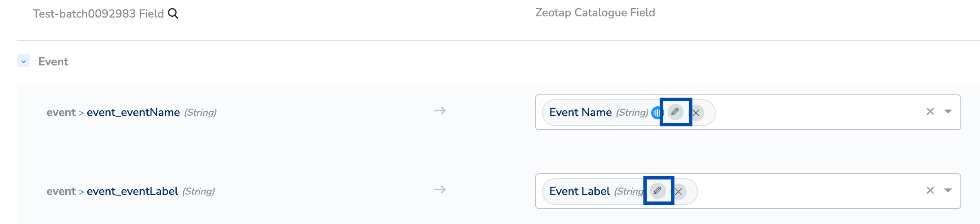Collapse the Event section chevron
Screen dimensions: 980x224
coord(24,61)
